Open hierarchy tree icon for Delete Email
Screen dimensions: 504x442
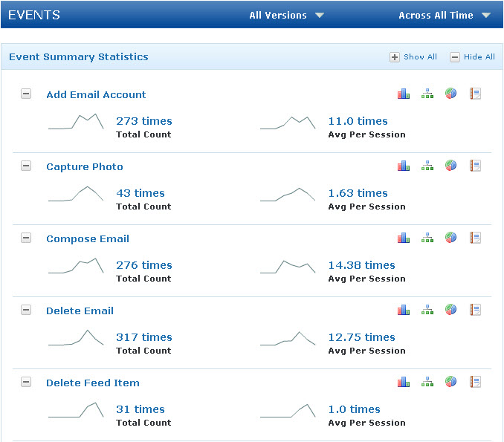point(427,310)
